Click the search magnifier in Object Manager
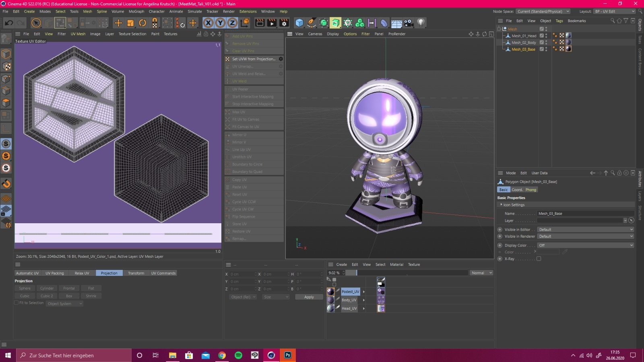This screenshot has height=362, width=644. pos(613,21)
